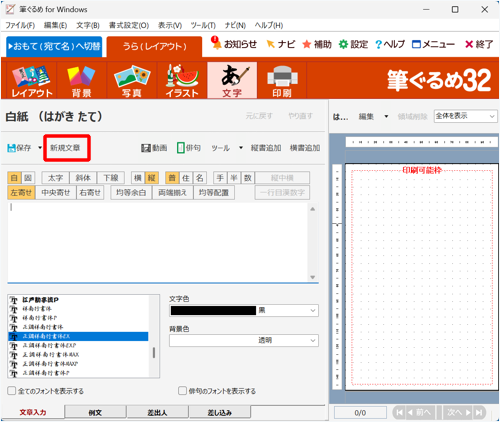
Task: Check 全てのフォントを表示する checkbox
Action: click(12, 391)
